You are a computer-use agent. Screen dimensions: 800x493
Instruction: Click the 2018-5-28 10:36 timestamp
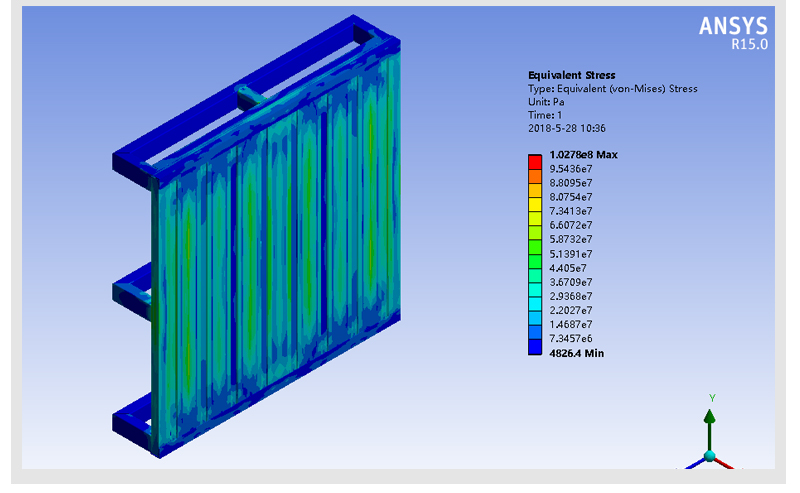(x=566, y=129)
